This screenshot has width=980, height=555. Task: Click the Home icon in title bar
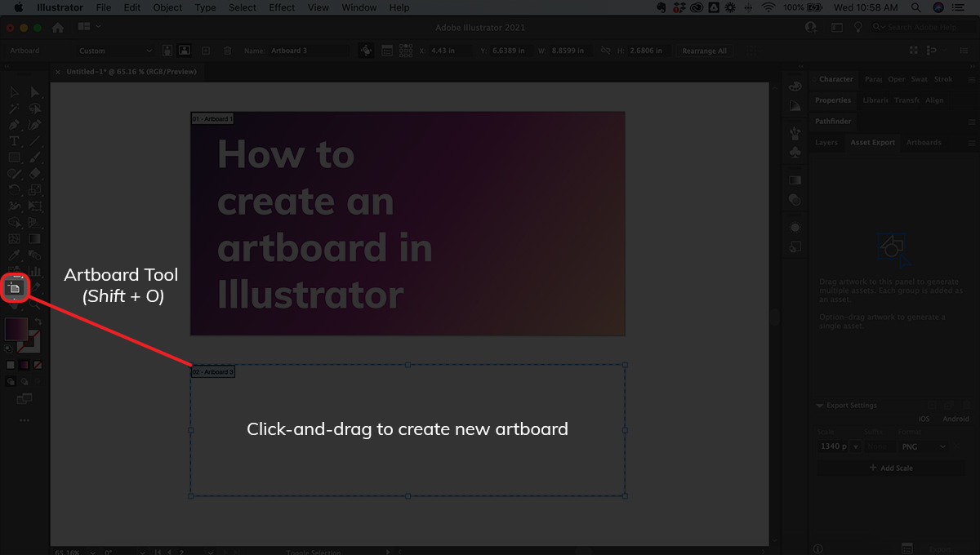point(58,27)
